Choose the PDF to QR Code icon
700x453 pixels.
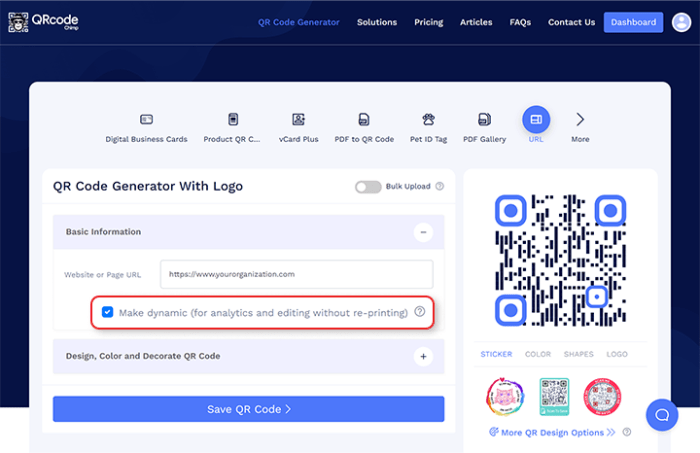coord(364,119)
